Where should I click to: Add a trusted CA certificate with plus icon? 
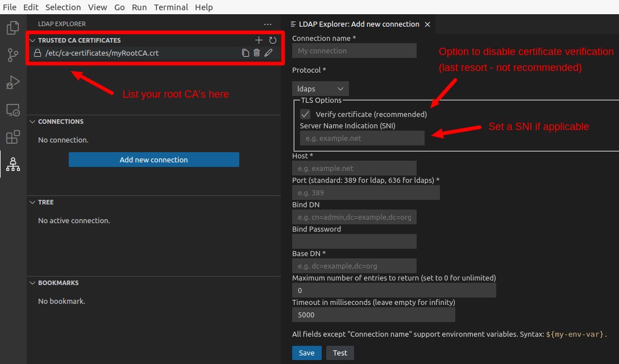click(x=259, y=40)
